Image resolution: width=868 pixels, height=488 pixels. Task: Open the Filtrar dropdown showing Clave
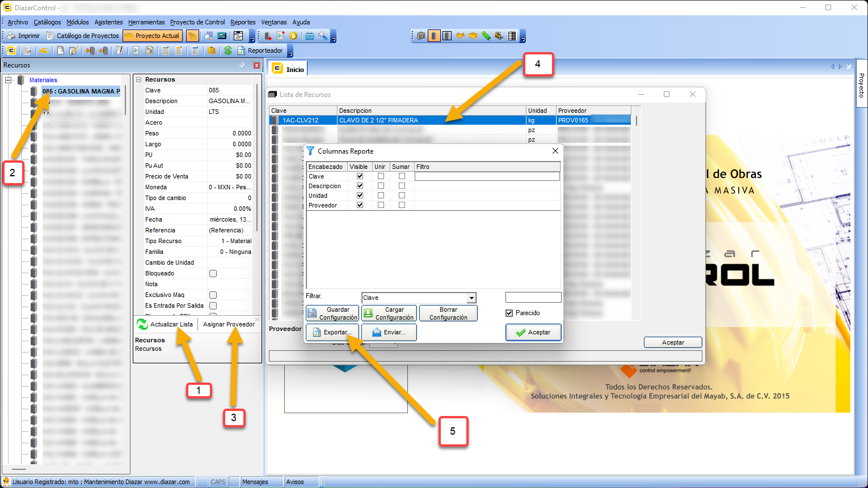coord(471,298)
